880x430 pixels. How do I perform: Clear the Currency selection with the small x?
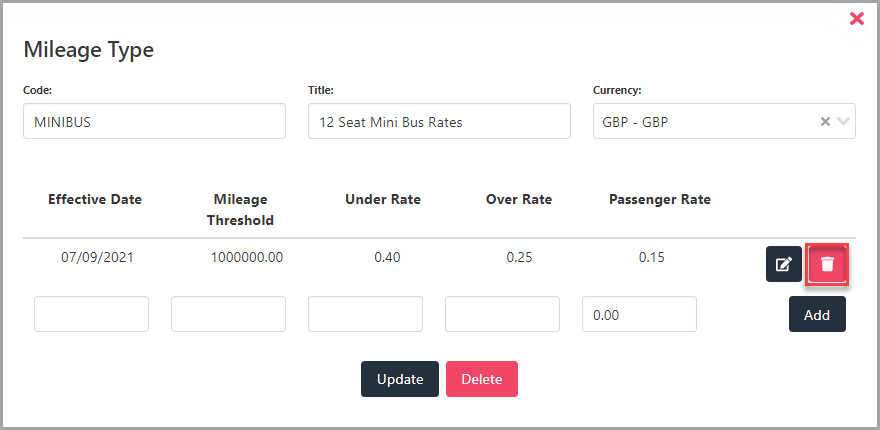click(x=825, y=121)
